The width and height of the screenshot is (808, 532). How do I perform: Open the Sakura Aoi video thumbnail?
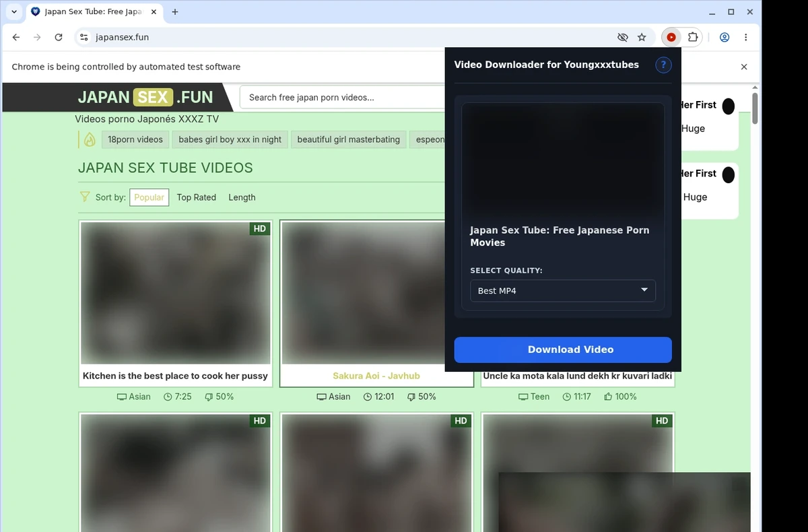coord(364,293)
